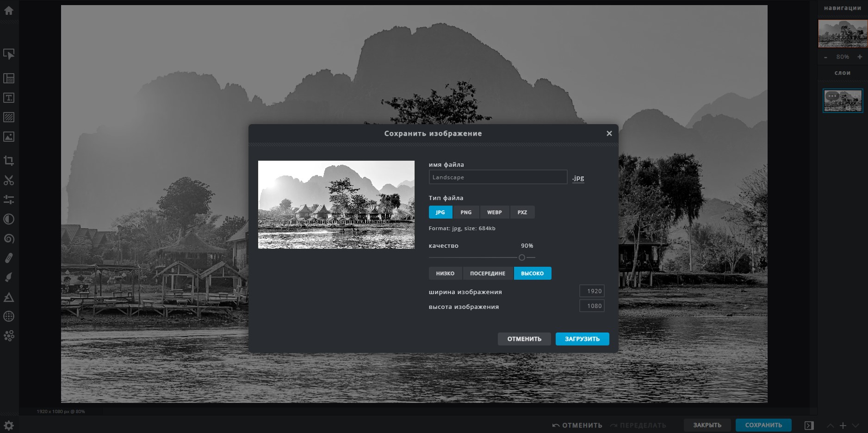The height and width of the screenshot is (433, 868).
Task: Click ОТМЕНИТЬ button in save dialog
Action: (524, 339)
